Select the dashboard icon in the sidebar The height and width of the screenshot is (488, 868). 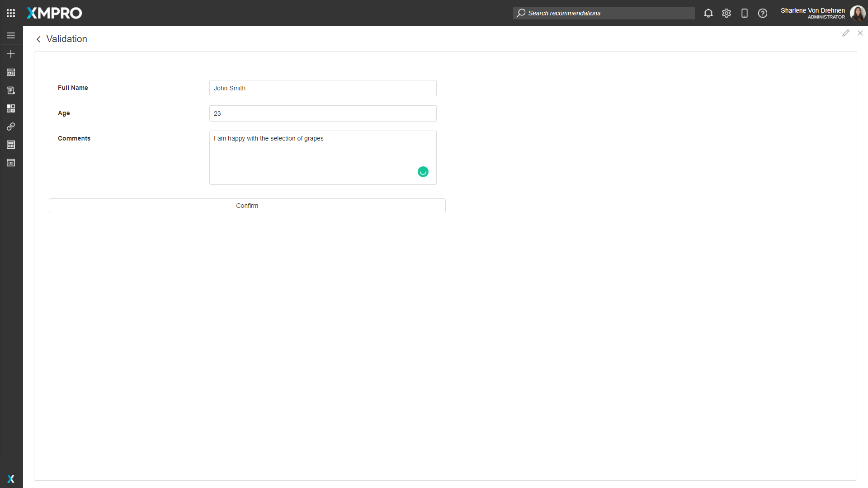pyautogui.click(x=11, y=72)
